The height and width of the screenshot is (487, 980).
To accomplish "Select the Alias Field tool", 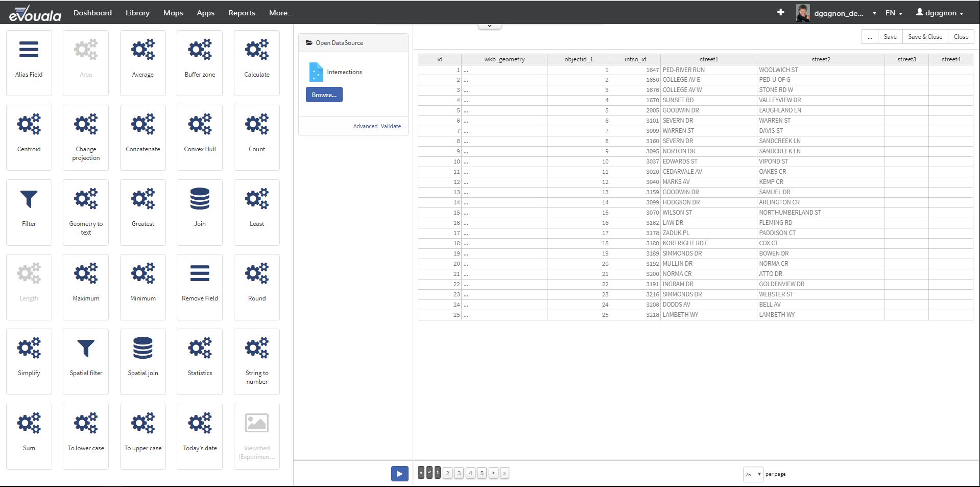I will pyautogui.click(x=29, y=62).
